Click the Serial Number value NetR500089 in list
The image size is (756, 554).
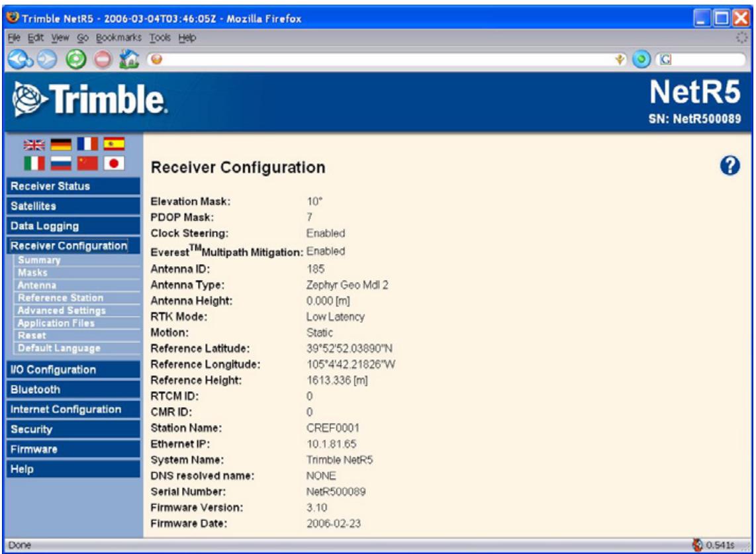336,491
